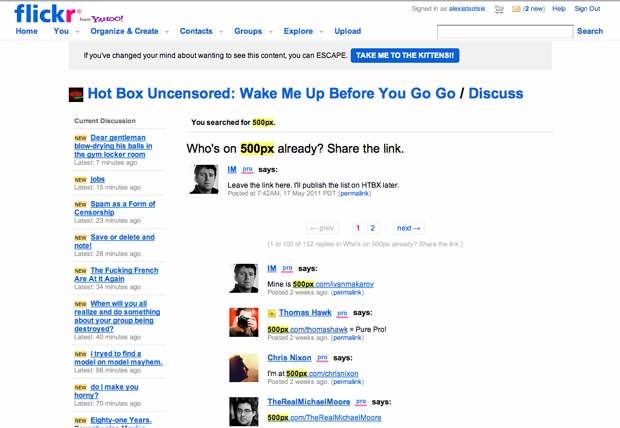Go to the Home menu item

(x=26, y=31)
